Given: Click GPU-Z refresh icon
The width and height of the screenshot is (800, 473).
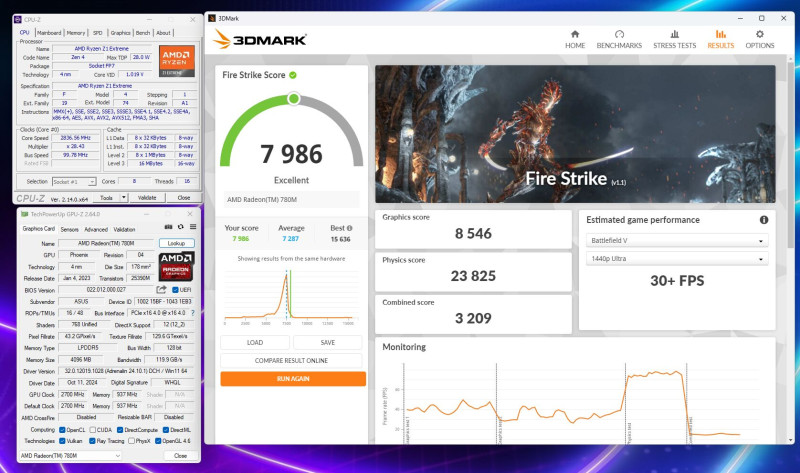Looking at the screenshot, I should 181,227.
